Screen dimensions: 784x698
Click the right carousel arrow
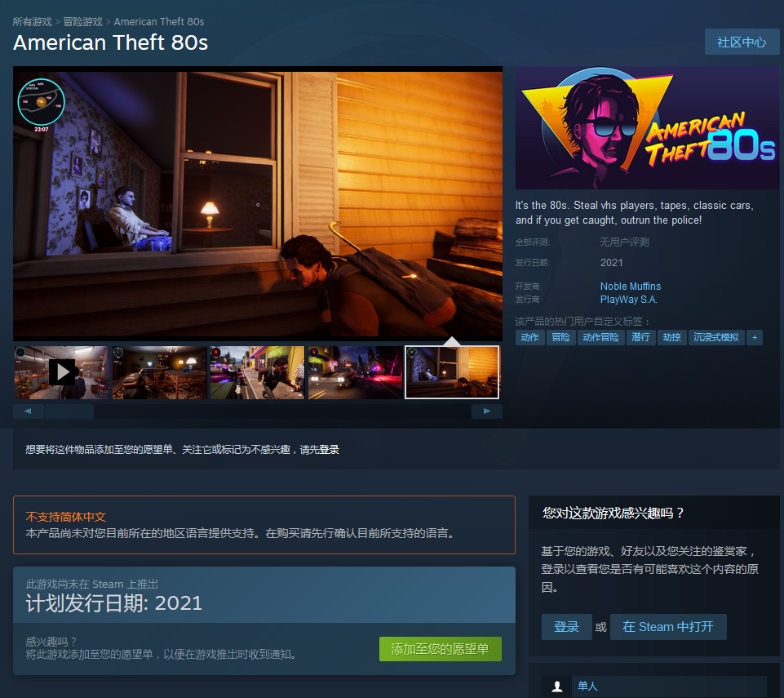487,411
